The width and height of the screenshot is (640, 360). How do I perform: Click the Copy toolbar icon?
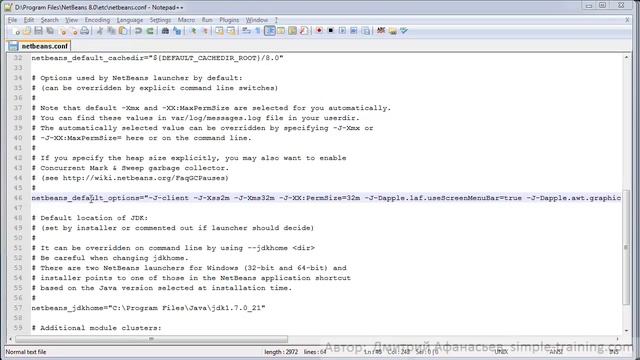111,31
